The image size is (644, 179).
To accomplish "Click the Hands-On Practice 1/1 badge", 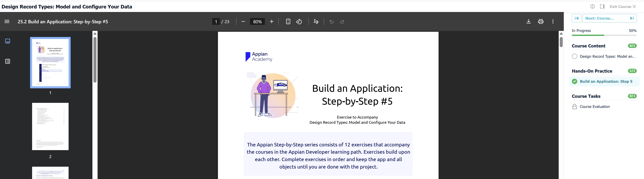I will pyautogui.click(x=632, y=71).
